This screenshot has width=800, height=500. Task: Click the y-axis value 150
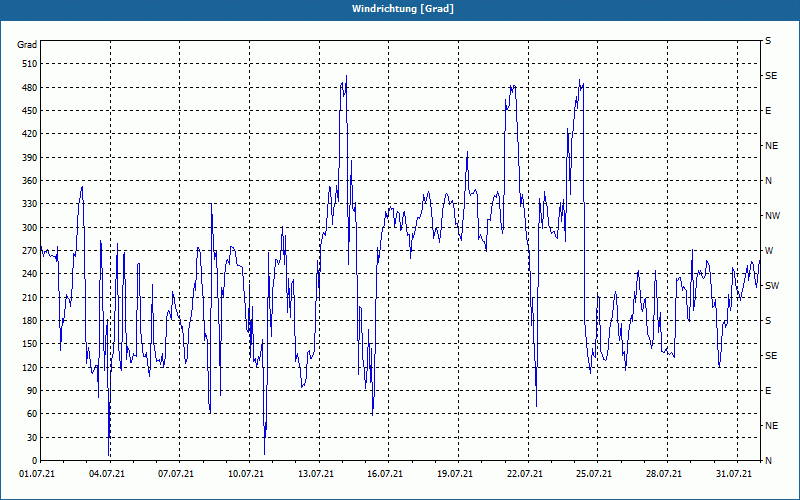(29, 344)
